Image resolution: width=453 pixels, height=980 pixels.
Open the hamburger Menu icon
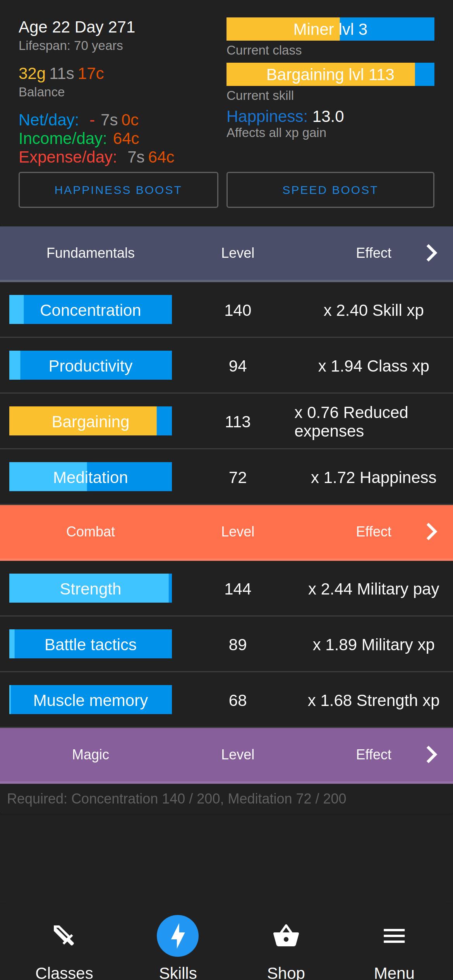pos(394,936)
